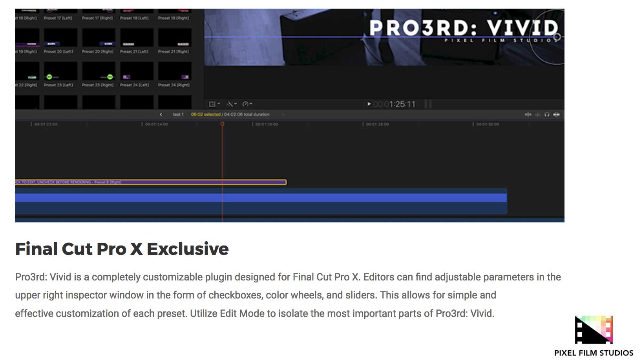Click the 00:01:22:00 ruler mark
643x364 pixels.
(x=46, y=124)
